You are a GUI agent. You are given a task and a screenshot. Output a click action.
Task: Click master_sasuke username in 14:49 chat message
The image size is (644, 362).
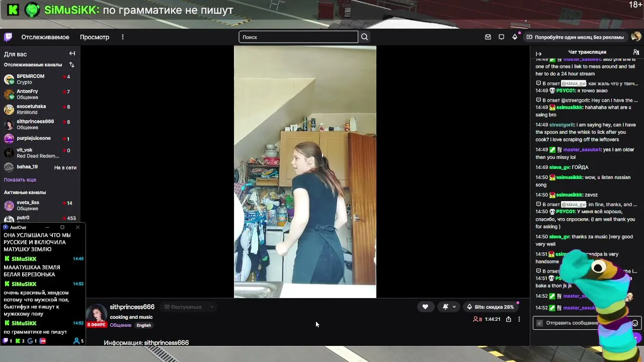click(x=582, y=150)
